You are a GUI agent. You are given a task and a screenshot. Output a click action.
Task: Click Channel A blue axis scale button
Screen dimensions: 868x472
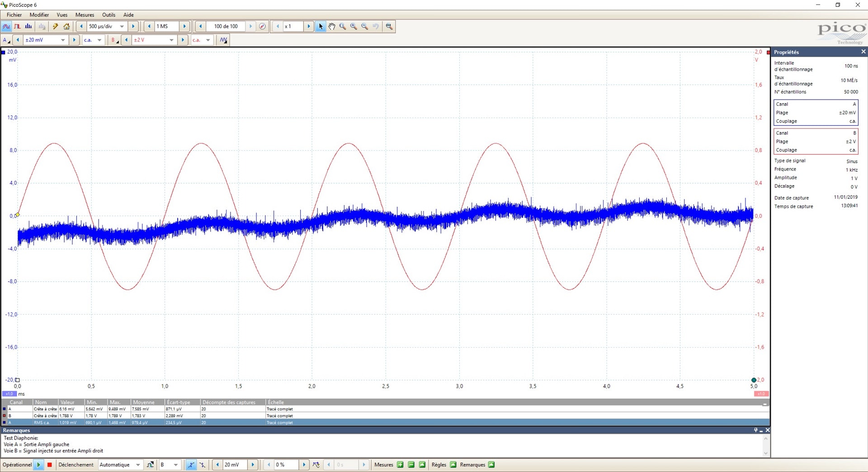pyautogui.click(x=9, y=394)
